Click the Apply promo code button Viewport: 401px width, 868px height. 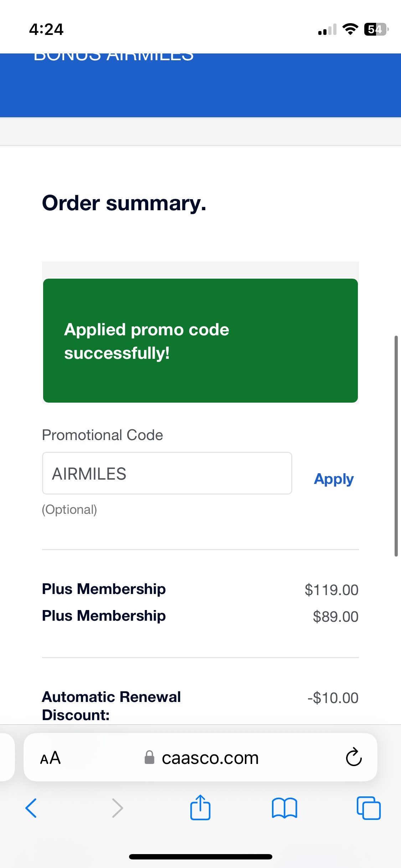(334, 479)
